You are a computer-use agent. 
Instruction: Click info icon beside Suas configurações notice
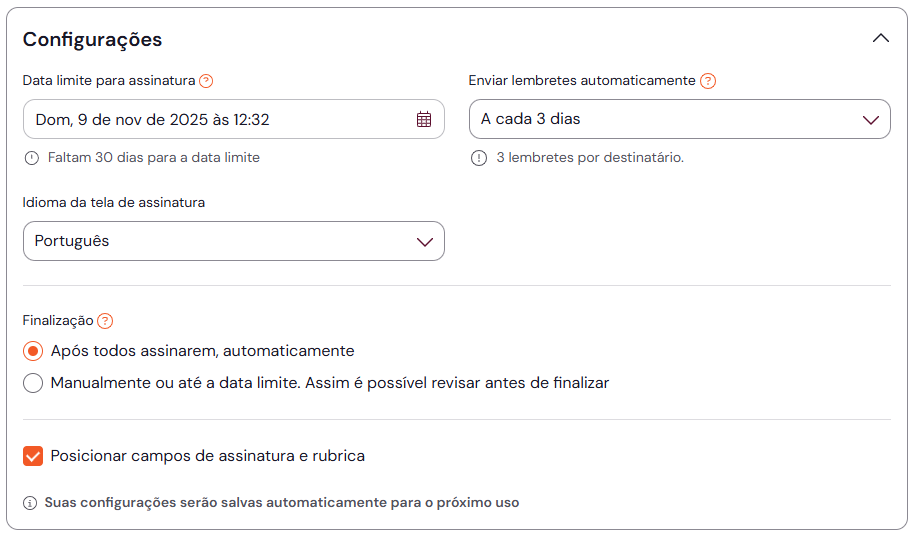tap(30, 503)
